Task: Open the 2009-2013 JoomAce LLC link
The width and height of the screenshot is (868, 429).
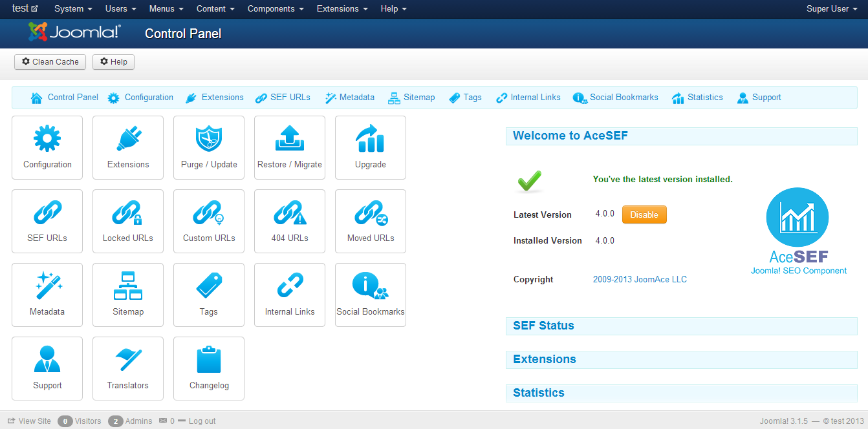Action: [640, 280]
